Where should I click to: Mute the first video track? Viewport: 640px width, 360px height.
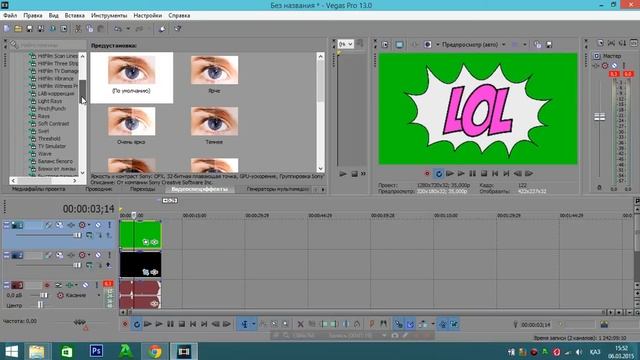(98, 225)
